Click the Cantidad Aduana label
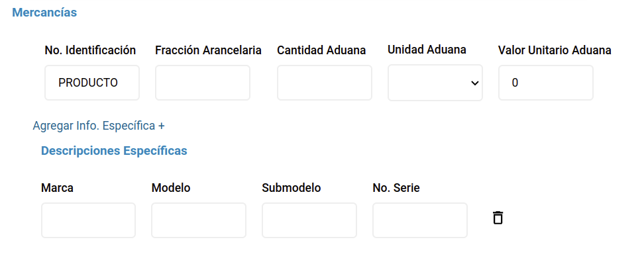644x264 pixels. click(x=321, y=50)
